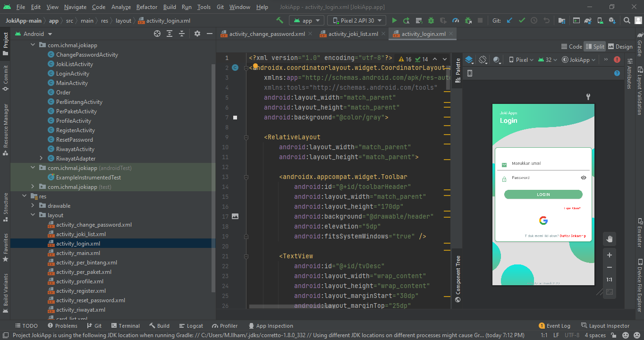This screenshot has height=340, width=644.
Task: Open the Search Everywhere magnifier
Action: [627, 21]
